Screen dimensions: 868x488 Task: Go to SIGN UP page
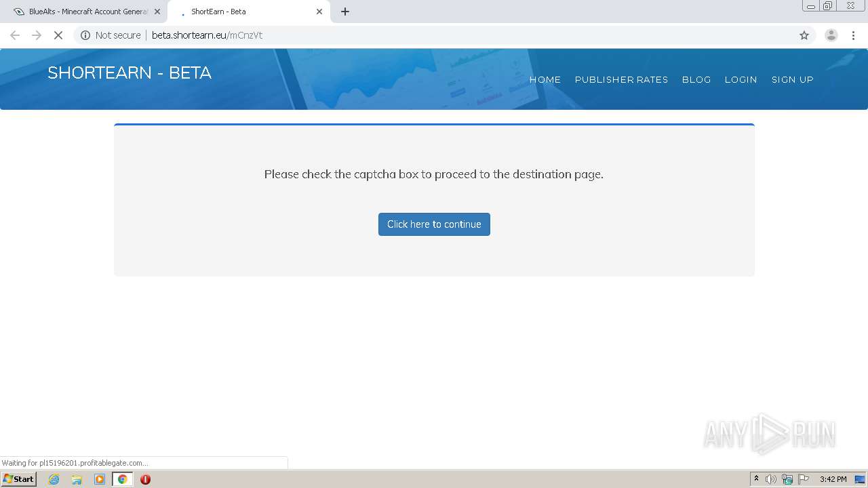792,79
